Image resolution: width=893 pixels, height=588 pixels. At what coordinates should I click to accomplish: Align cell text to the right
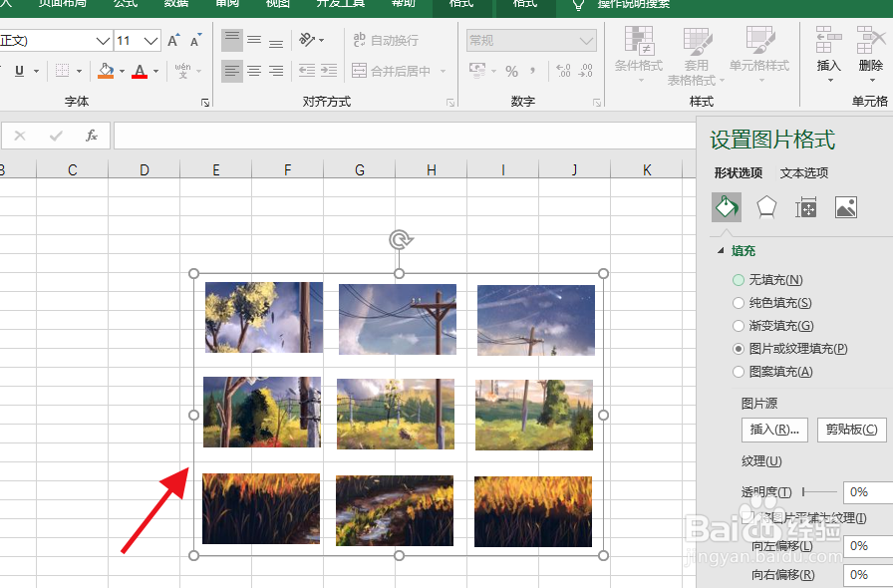tap(276, 71)
